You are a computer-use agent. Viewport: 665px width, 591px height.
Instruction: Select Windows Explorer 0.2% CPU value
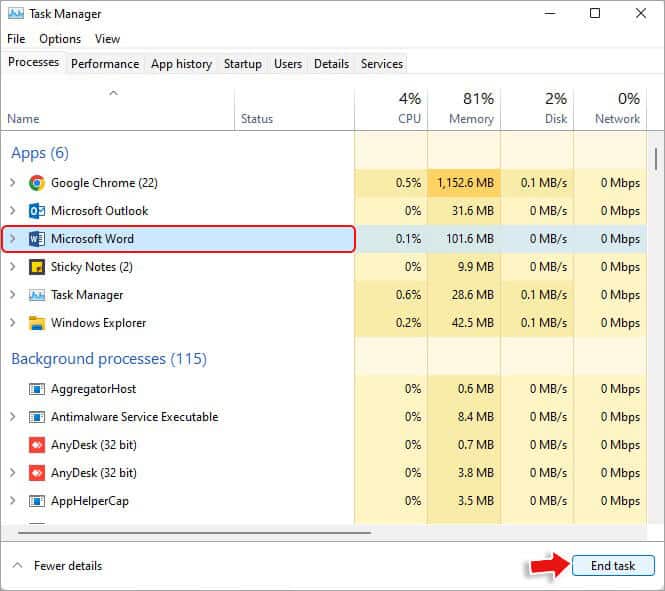(x=408, y=323)
